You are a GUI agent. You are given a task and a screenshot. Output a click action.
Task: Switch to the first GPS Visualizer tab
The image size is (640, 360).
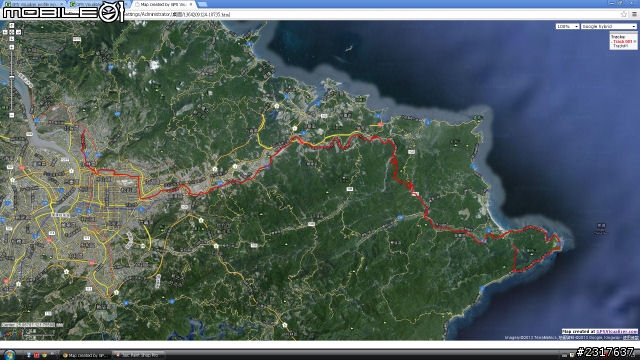click(x=33, y=4)
